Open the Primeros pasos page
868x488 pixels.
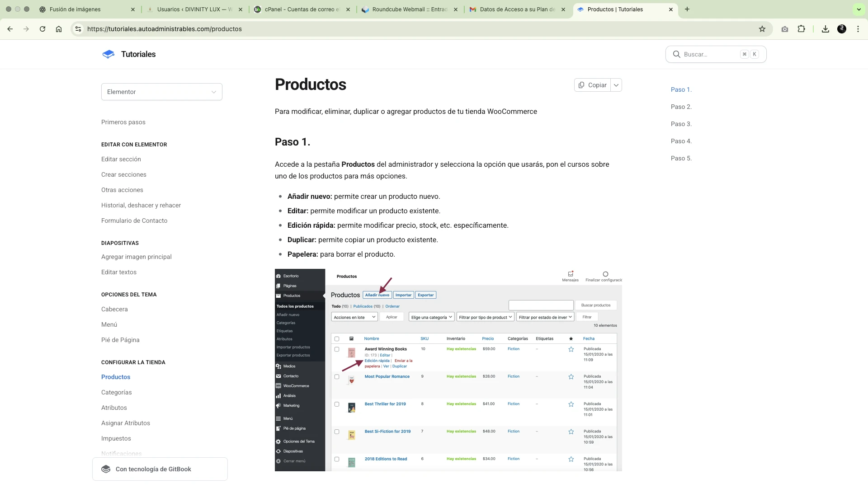point(123,122)
